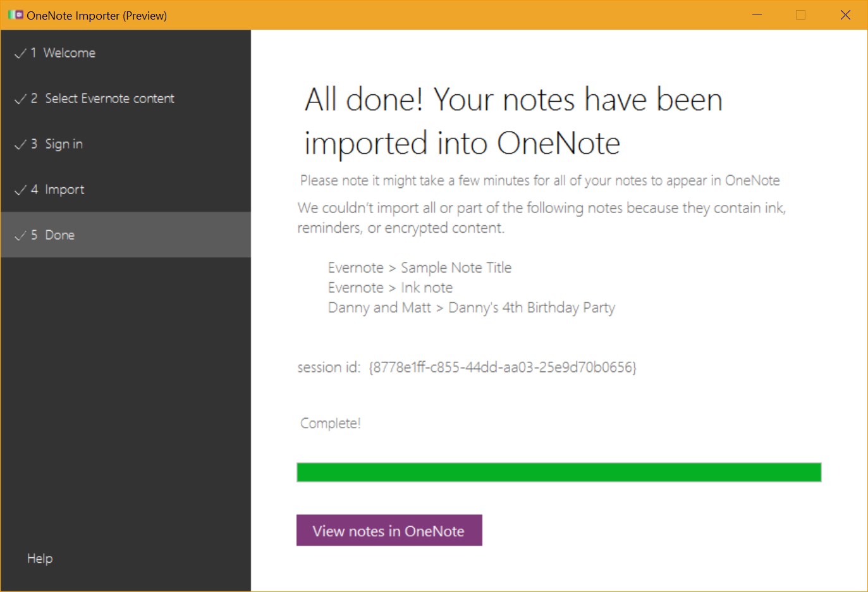This screenshot has height=592, width=868.
Task: Click the OneNote Importer app icon in titlebar
Action: (x=15, y=14)
